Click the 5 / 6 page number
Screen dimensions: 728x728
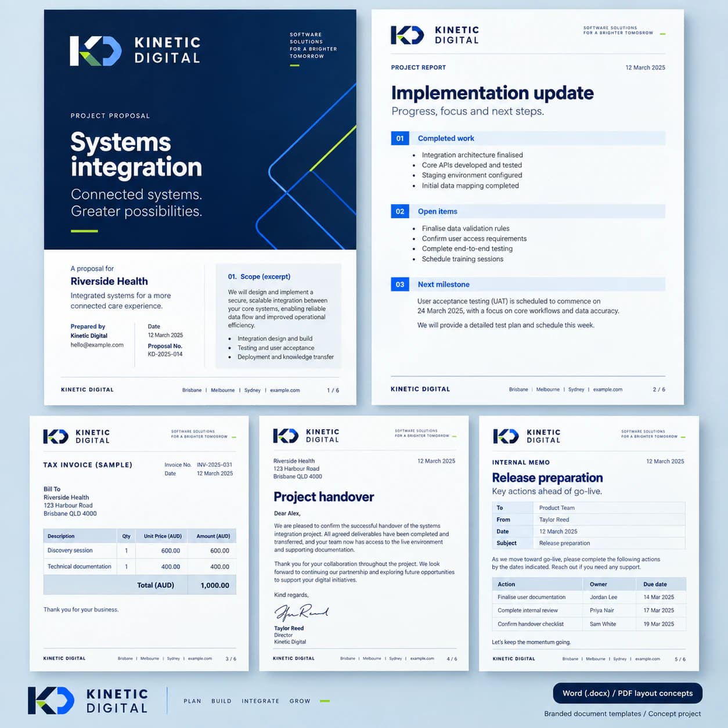[680, 659]
